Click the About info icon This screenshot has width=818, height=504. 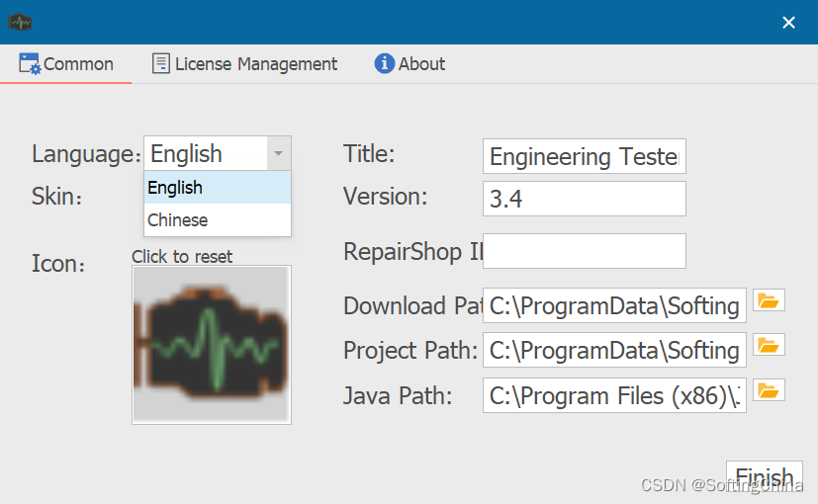point(385,64)
